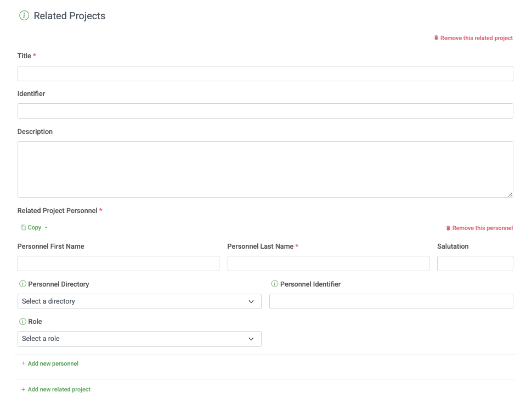Screen dimensions: 532x398
Task: Click the info icon next to Personnel Directory
Action: pos(22,284)
